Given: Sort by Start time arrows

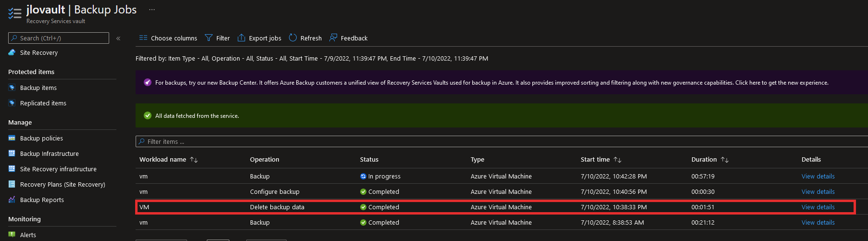Looking at the screenshot, I should pyautogui.click(x=617, y=160).
